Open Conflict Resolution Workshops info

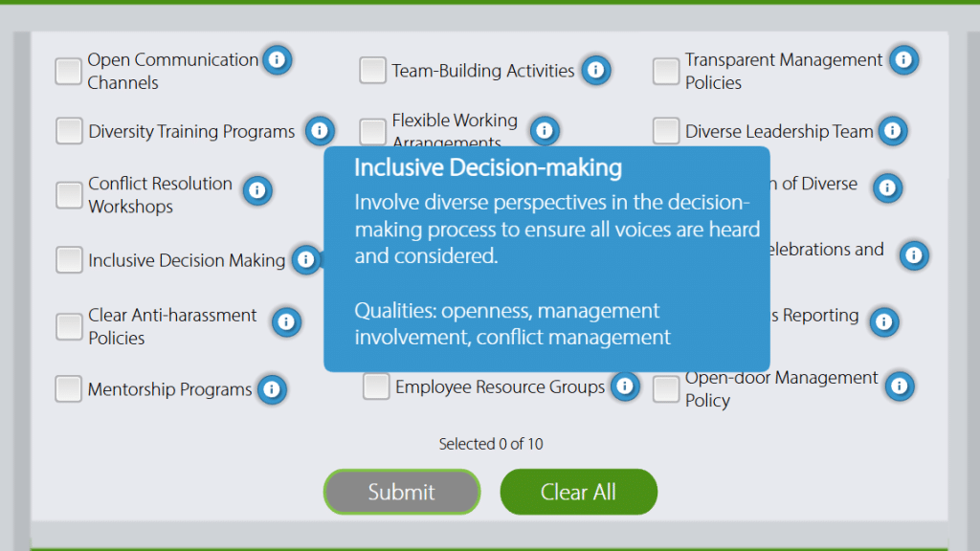click(x=256, y=190)
